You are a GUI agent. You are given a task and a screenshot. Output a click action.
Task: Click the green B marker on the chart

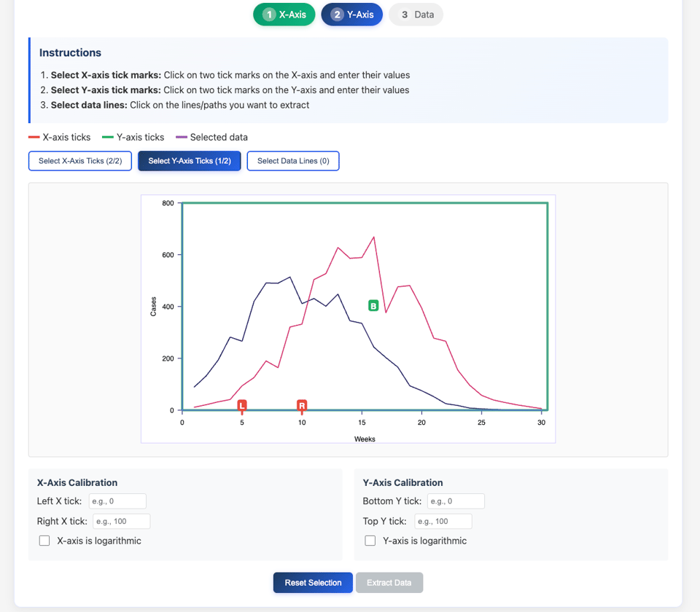[x=373, y=306]
